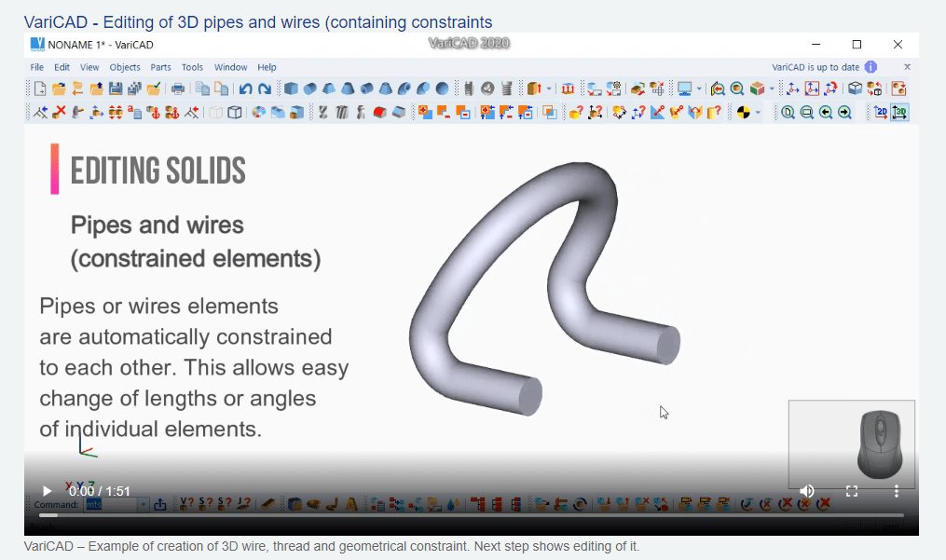Click the zoom window icon
The image size is (946, 560).
click(x=806, y=112)
